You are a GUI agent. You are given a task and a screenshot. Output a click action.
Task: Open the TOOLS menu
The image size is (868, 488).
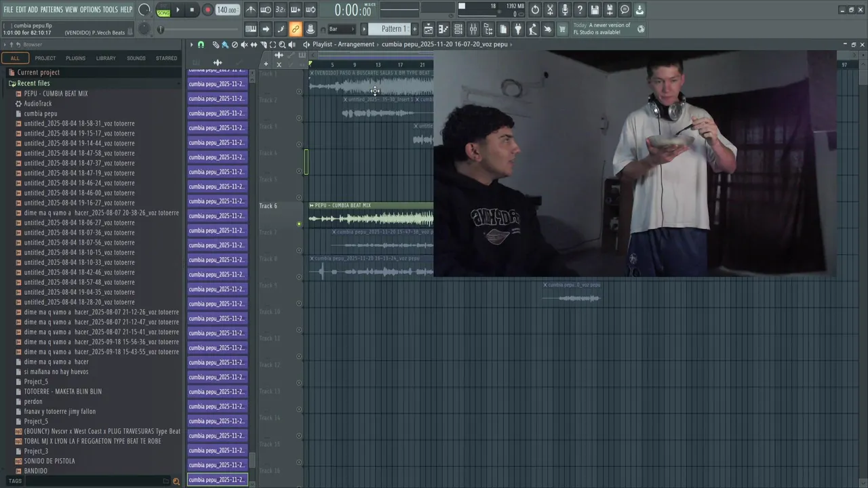tap(111, 9)
